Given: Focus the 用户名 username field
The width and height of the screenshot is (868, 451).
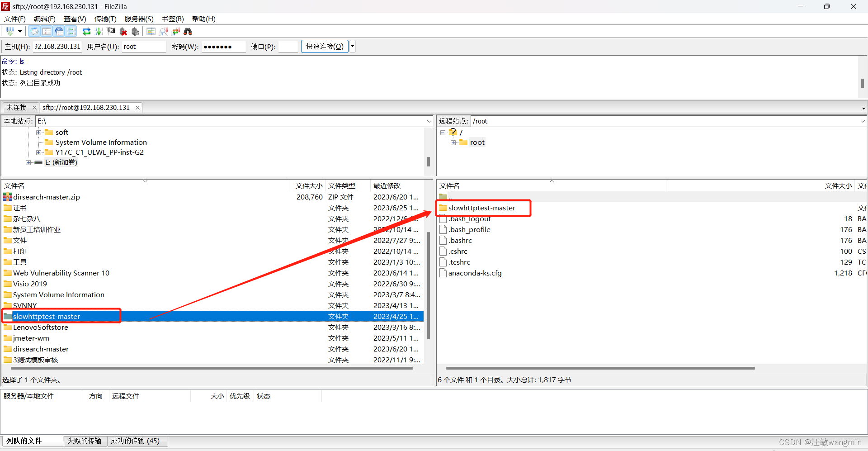Looking at the screenshot, I should (144, 47).
